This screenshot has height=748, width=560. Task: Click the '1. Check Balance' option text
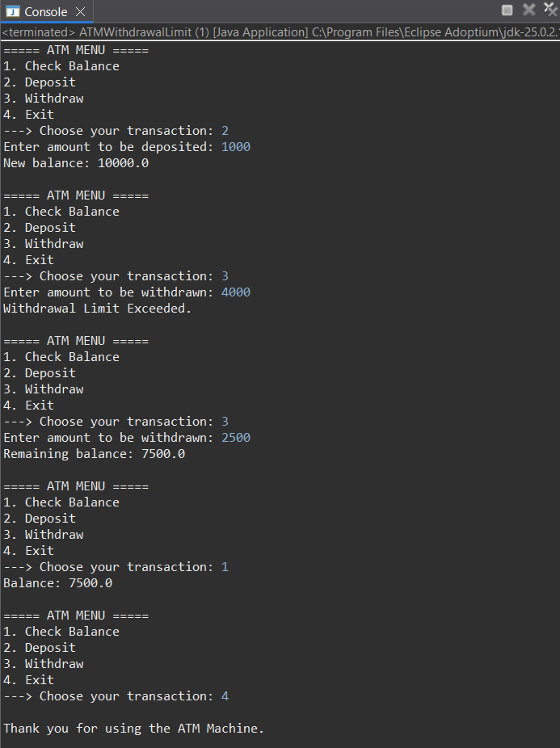[61, 65]
